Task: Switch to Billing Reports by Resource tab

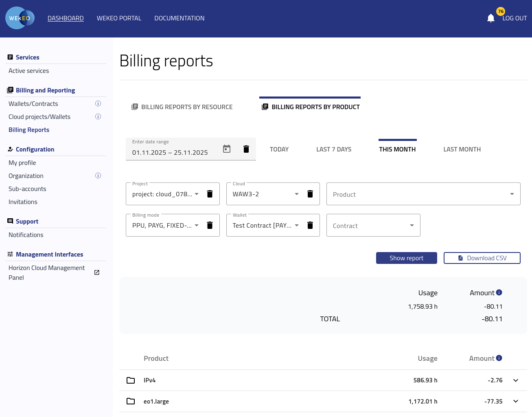Action: pyautogui.click(x=182, y=107)
